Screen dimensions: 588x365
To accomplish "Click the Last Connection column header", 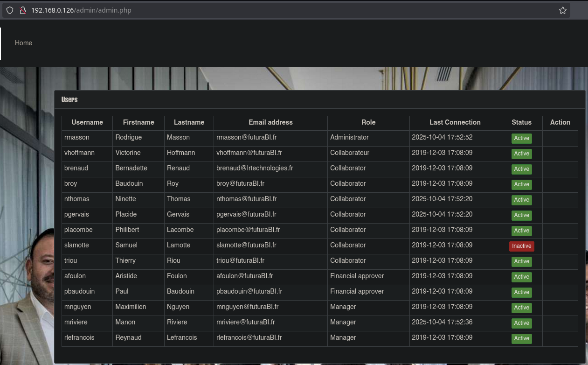I will click(455, 122).
